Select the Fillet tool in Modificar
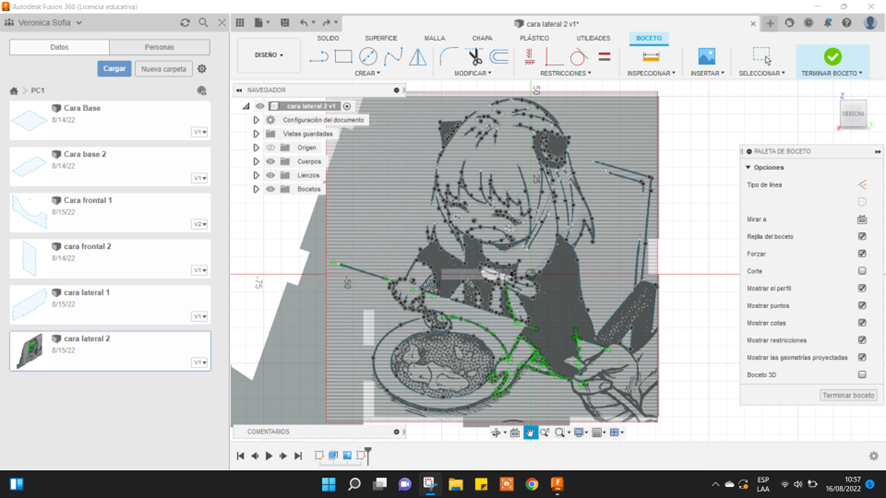 [449, 57]
